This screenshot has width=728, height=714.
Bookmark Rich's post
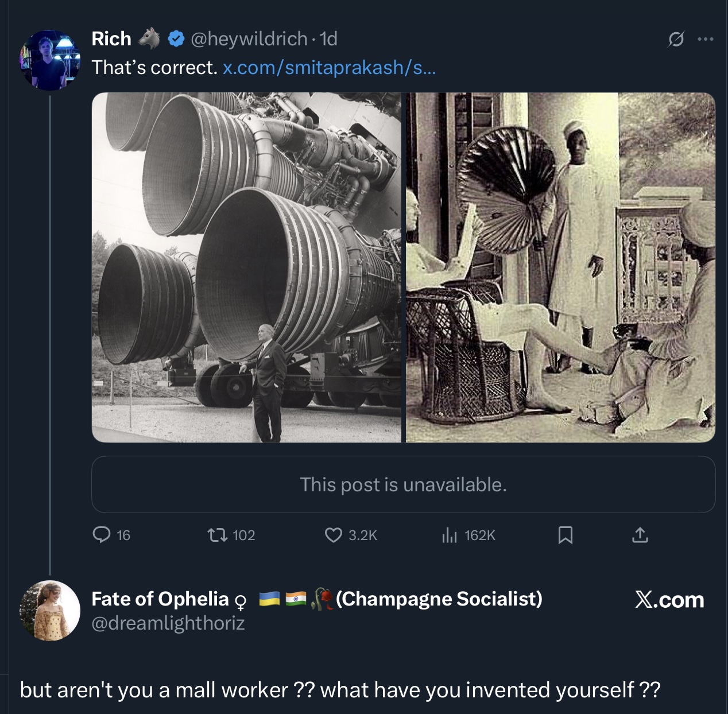tap(565, 535)
